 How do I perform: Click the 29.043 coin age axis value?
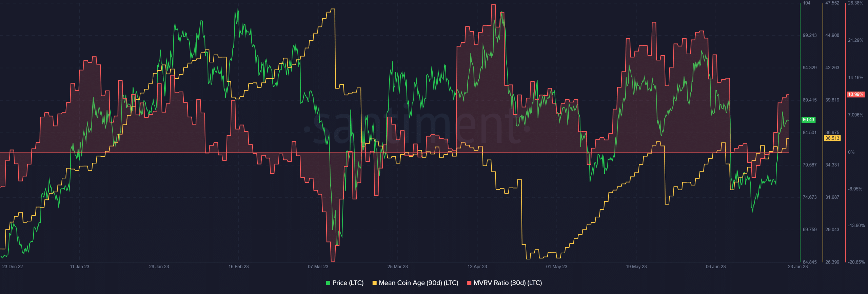[832, 230]
